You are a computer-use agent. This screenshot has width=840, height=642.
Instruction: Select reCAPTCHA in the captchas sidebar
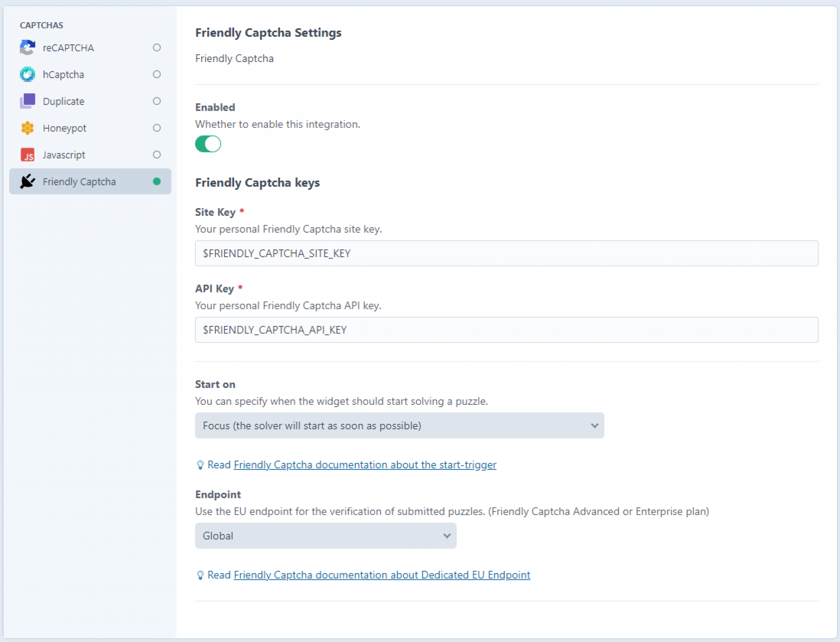[x=90, y=47]
